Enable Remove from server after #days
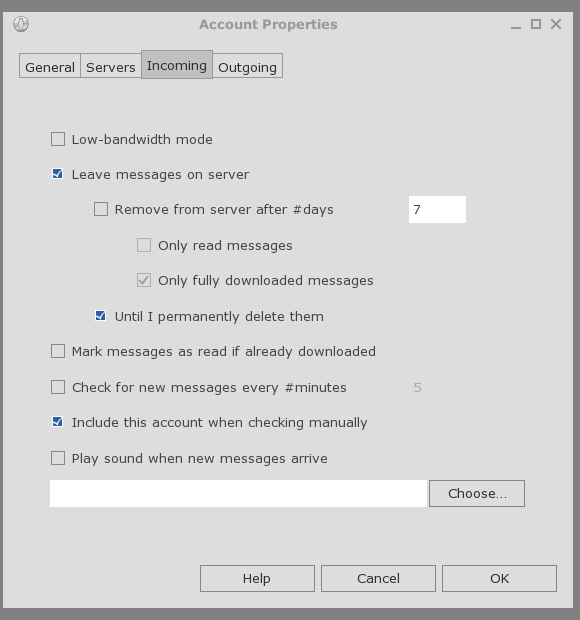The height and width of the screenshot is (620, 580). coord(101,209)
